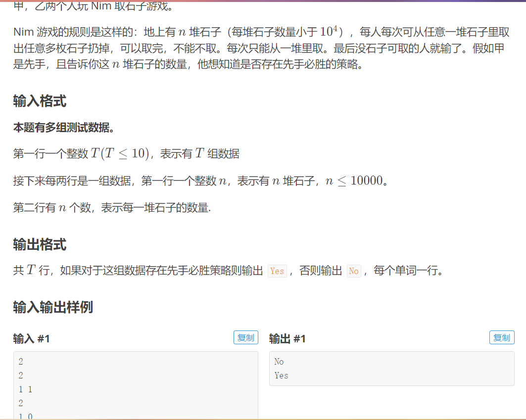Select the Yes line in sample output
The width and height of the screenshot is (526, 420).
coord(280,375)
